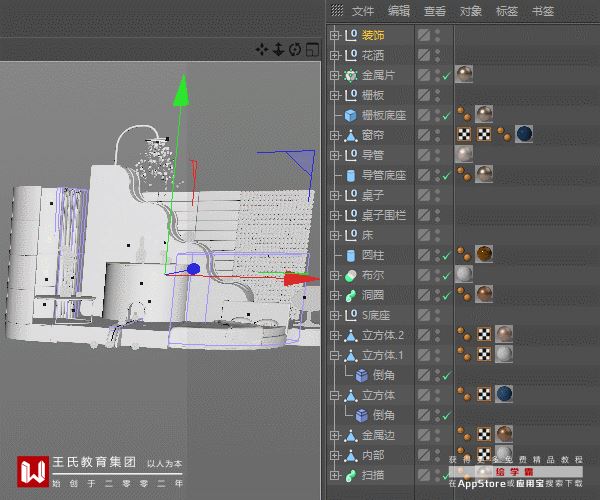
Task: Toggle visibility dots of 装饰
Action: tap(437, 35)
